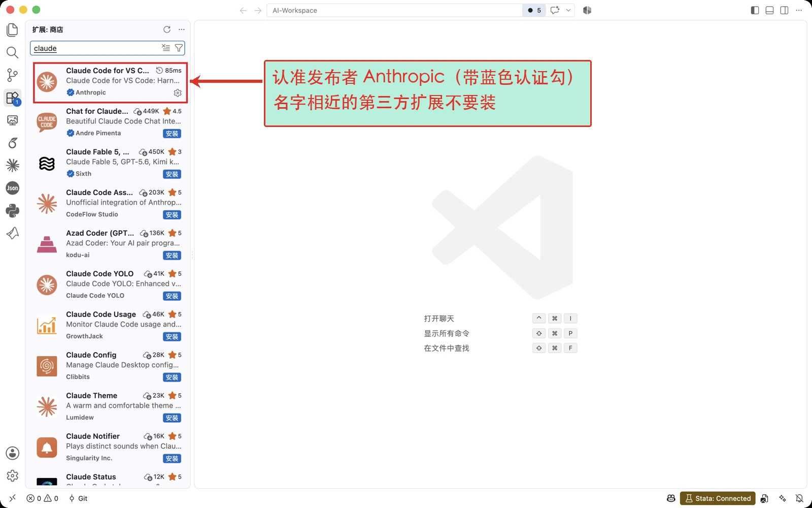Go forward in navigation history
This screenshot has width=812, height=508.
point(258,10)
